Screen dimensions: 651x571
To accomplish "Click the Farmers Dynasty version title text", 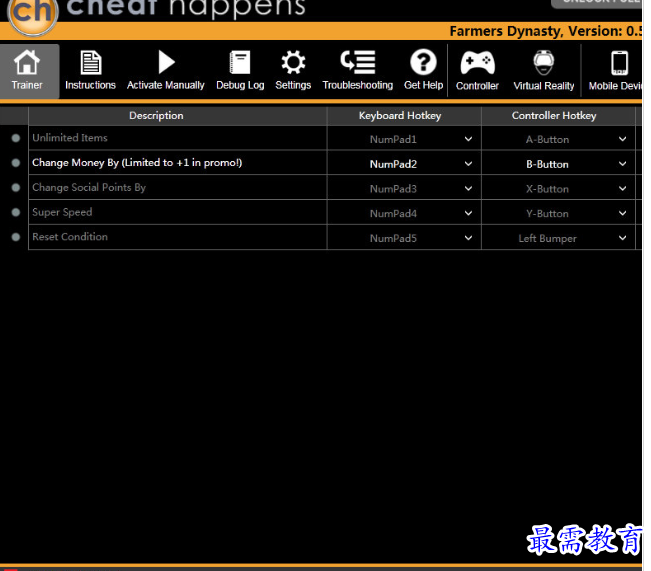I will point(546,31).
